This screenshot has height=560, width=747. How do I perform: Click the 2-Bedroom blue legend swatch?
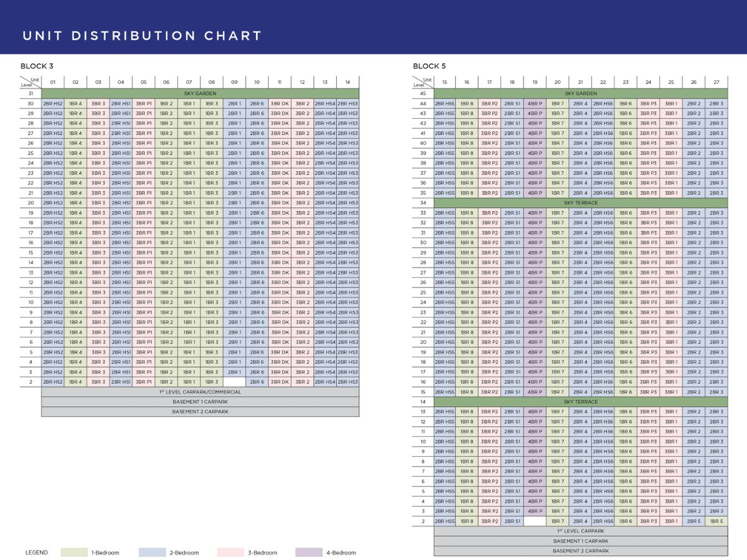152,552
